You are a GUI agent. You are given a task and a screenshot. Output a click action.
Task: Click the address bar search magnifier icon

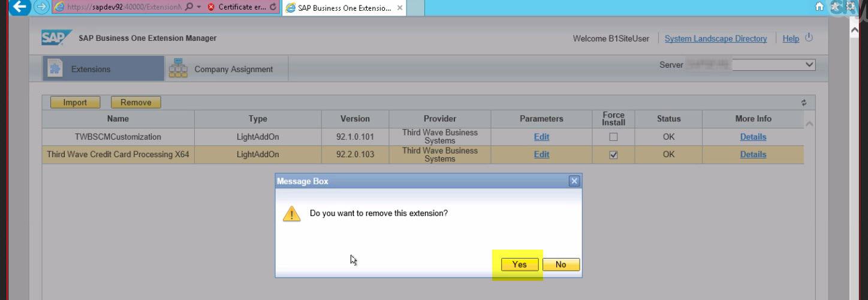pos(189,7)
